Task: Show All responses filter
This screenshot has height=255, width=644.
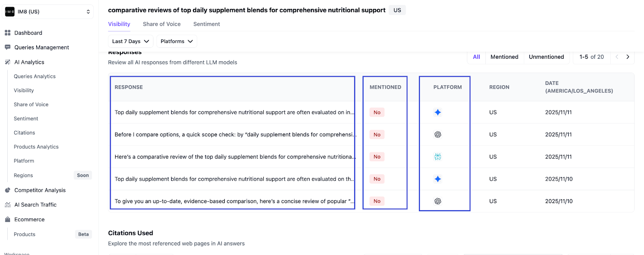Action: tap(476, 57)
